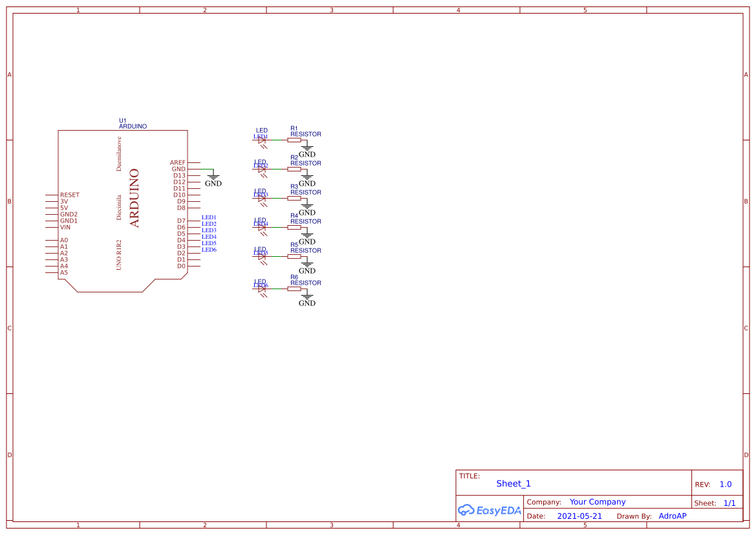Click the Your Company field

pos(597,501)
